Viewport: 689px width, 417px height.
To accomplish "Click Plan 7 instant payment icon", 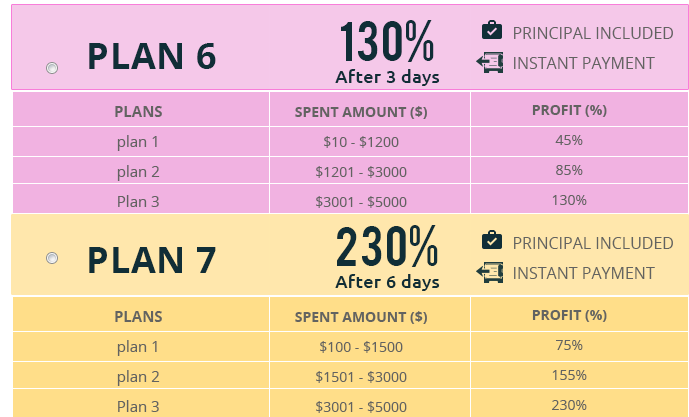I will pyautogui.click(x=490, y=272).
